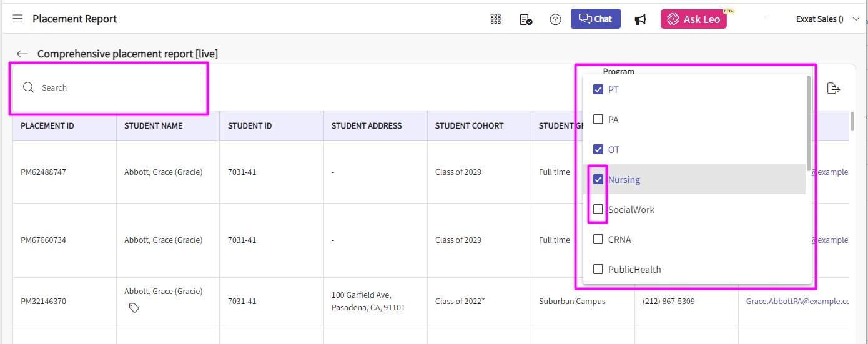This screenshot has height=344, width=868.
Task: Click the tag icon under Abbott, Grace
Action: (134, 308)
